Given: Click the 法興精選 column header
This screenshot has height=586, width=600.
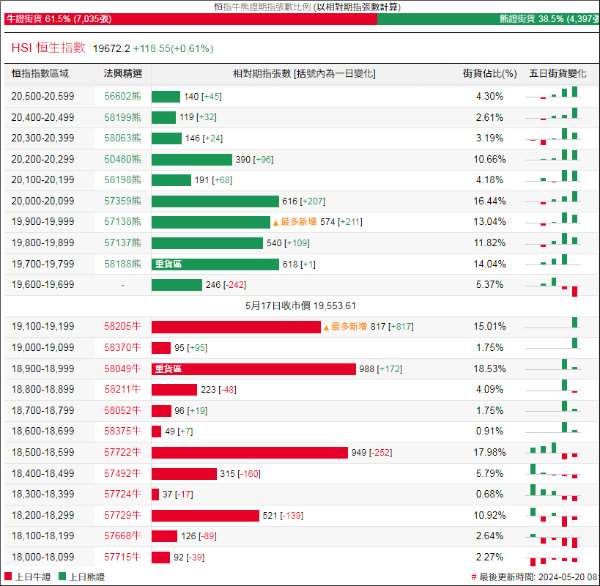Looking at the screenshot, I should tap(123, 73).
